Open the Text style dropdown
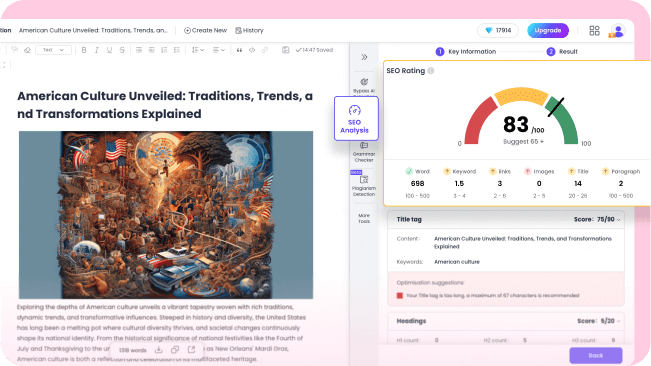Image resolution: width=651 pixels, height=366 pixels. [x=53, y=50]
